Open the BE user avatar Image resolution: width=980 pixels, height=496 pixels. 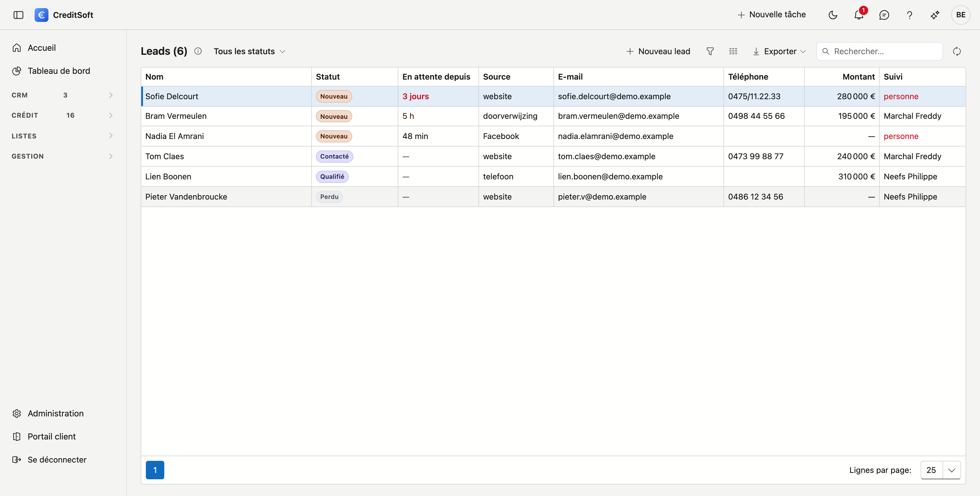(x=961, y=15)
